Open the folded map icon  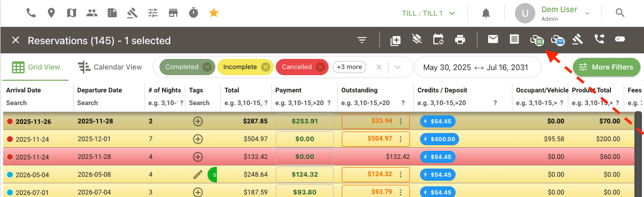pyautogui.click(x=72, y=13)
